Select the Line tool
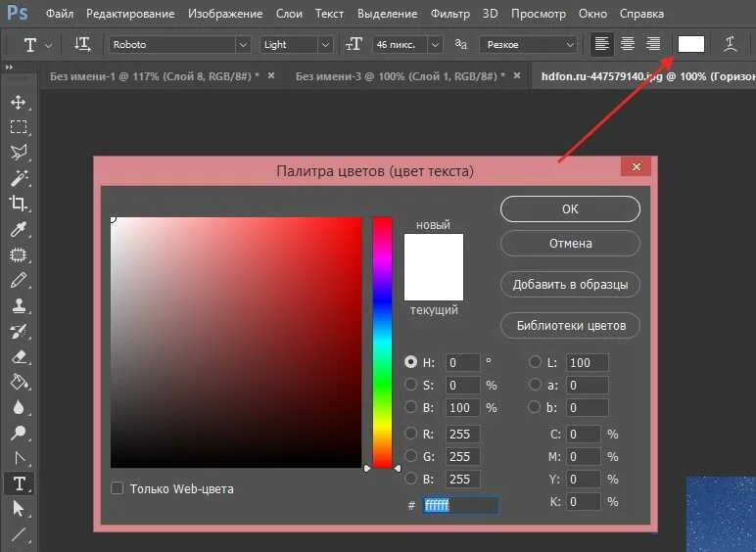The width and height of the screenshot is (756, 552). click(19, 533)
